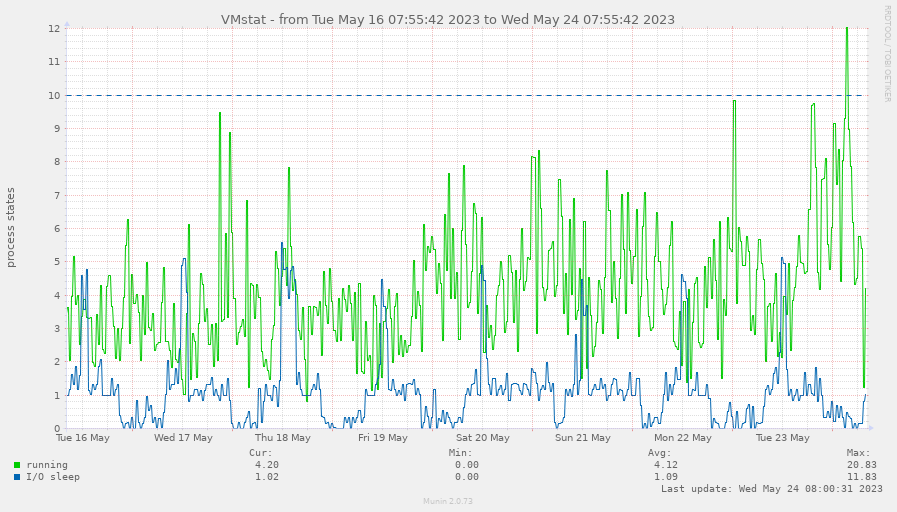Select the 'running' legend label

coord(47,465)
